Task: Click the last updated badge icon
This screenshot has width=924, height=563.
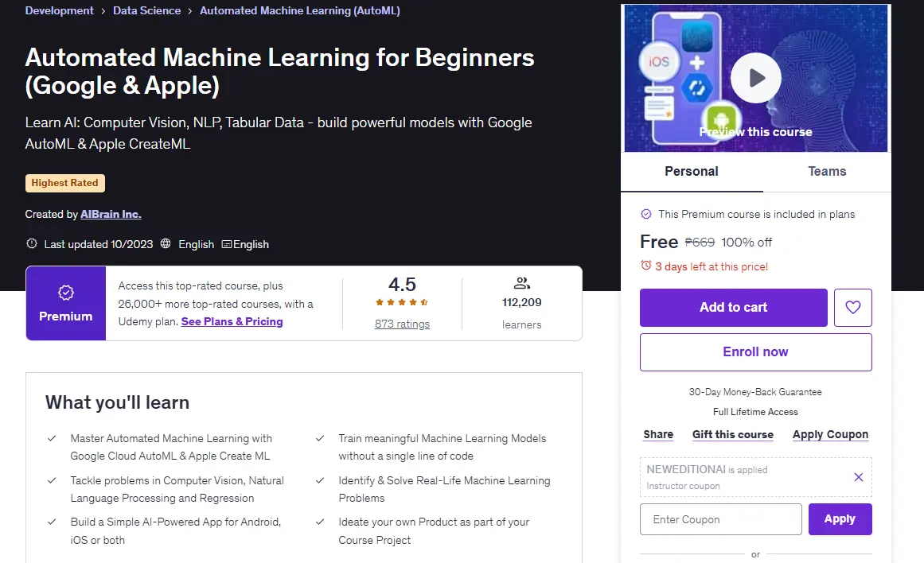Action: pos(32,243)
